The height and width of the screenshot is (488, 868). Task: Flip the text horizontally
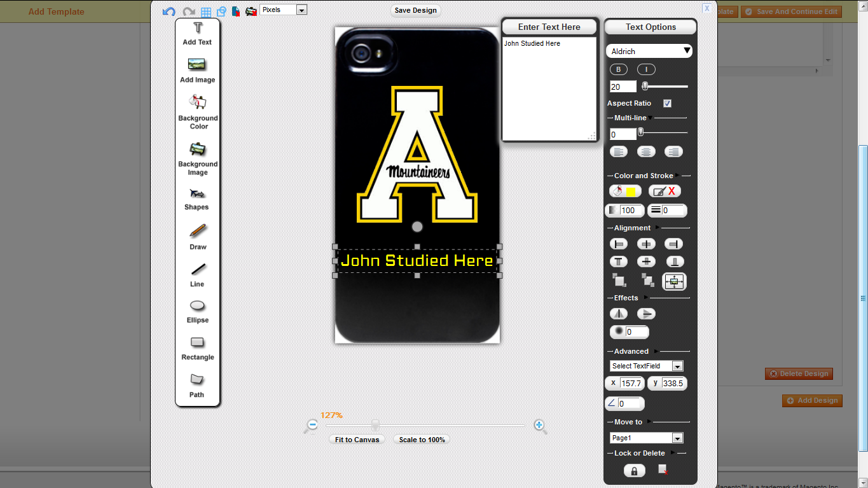coord(619,314)
